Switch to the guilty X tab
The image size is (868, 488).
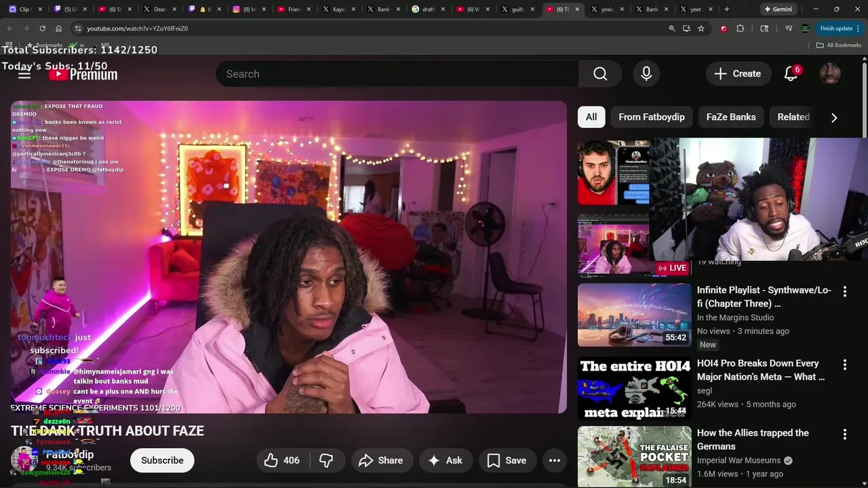click(517, 9)
